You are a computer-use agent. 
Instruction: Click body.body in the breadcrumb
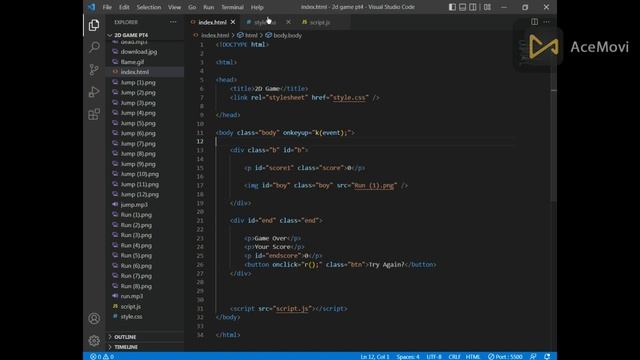[287, 36]
